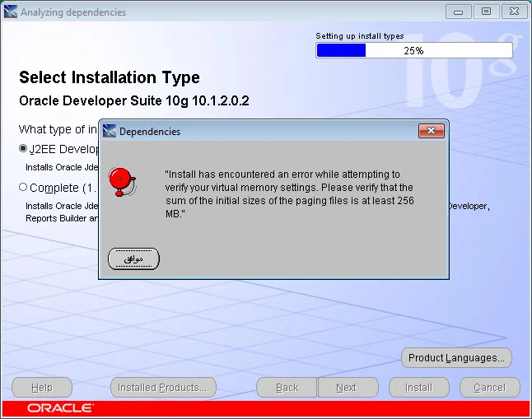Choose the Complete installation radio button
Viewport: 532px width, 419px height.
(23, 187)
